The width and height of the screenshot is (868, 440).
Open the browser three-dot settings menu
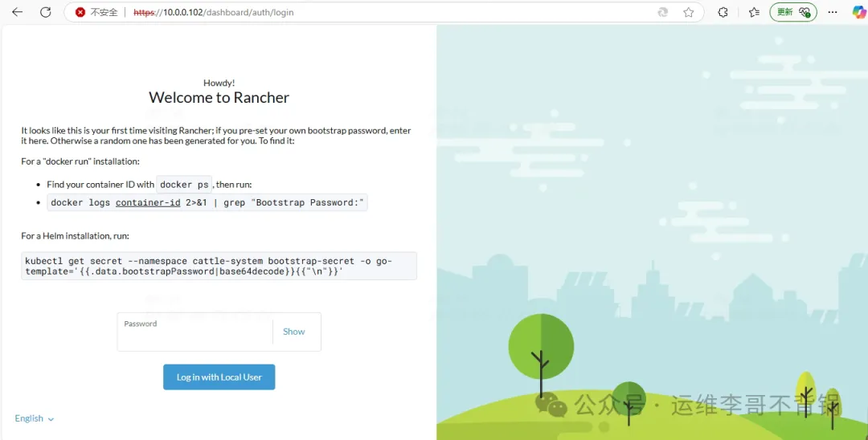click(x=833, y=12)
